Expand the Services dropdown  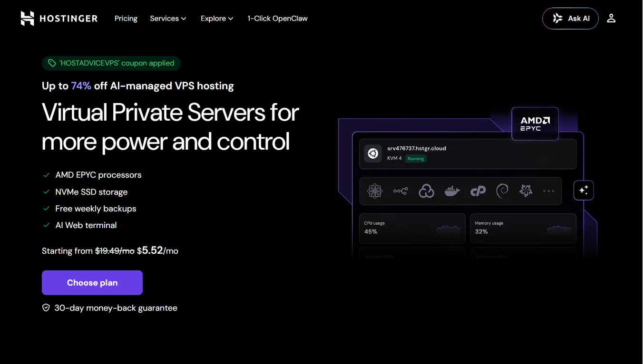point(168,19)
